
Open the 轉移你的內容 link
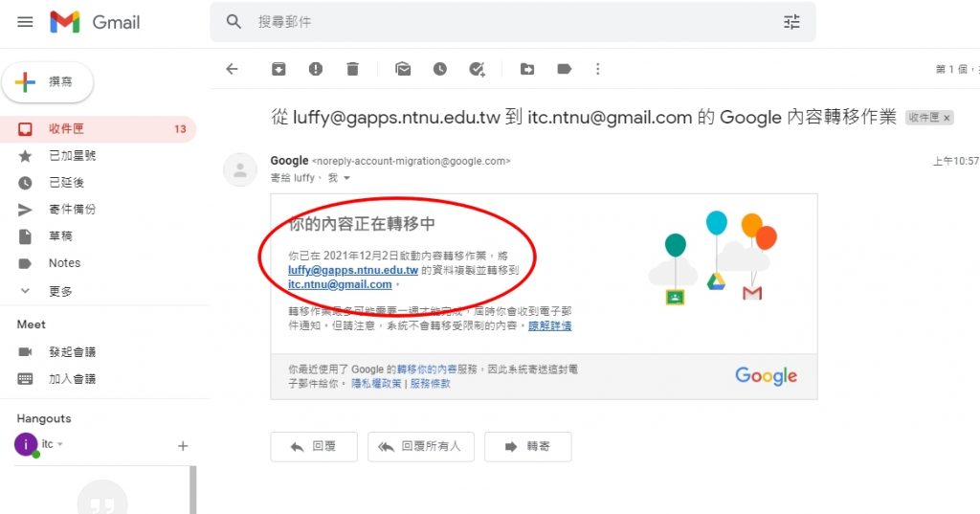click(428, 369)
